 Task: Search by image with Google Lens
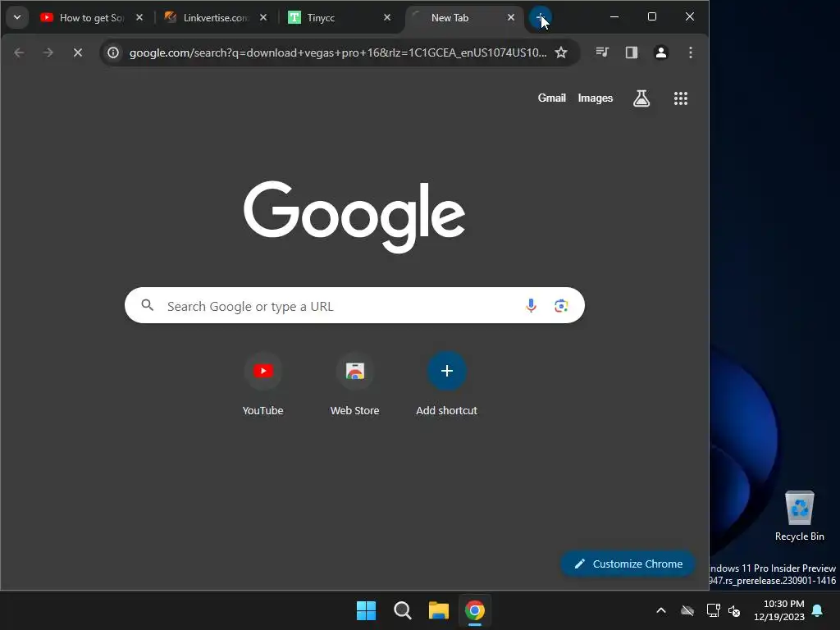[x=561, y=305]
